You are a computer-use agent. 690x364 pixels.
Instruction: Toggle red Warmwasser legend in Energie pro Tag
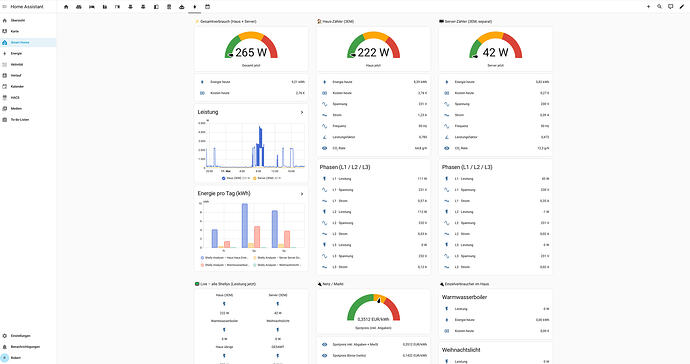click(225, 265)
